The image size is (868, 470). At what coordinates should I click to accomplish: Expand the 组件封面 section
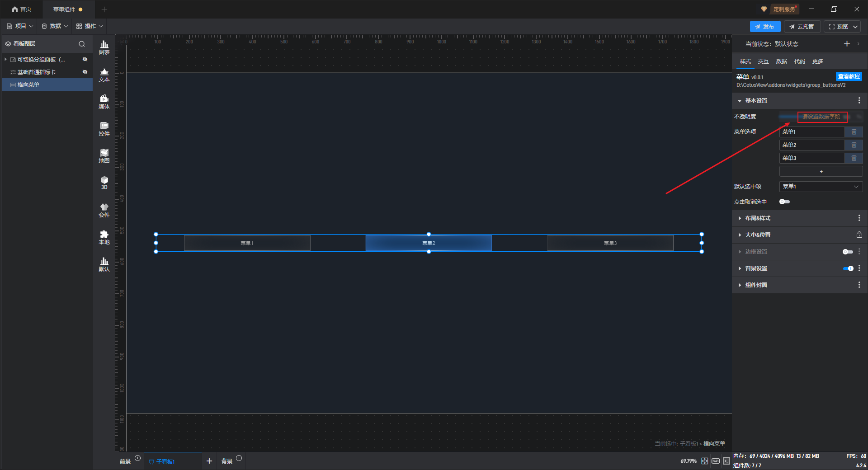coord(740,285)
